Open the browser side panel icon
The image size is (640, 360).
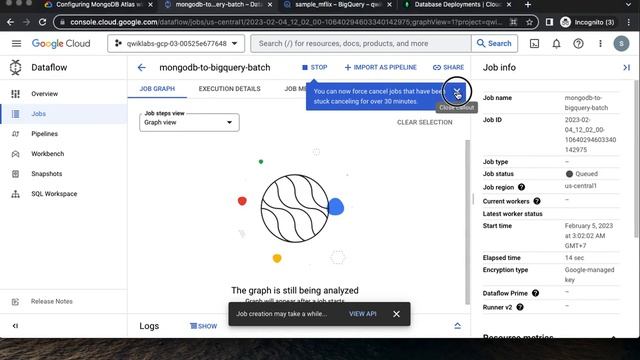tap(549, 22)
